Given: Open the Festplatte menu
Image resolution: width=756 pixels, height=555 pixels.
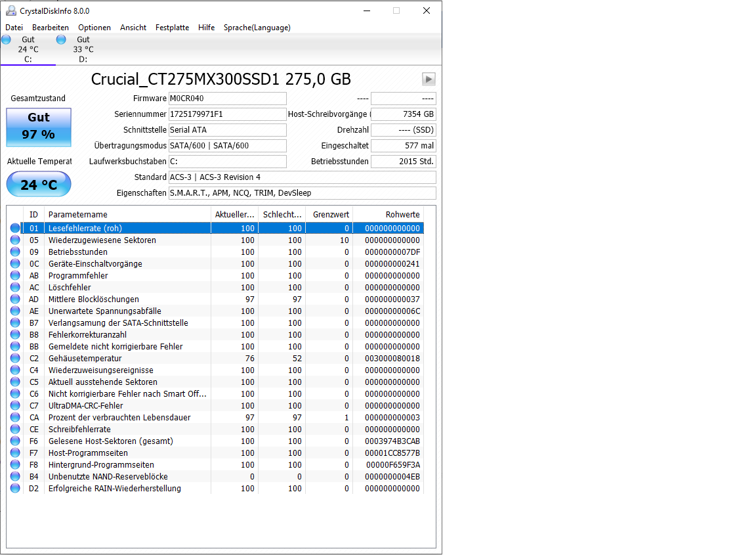Looking at the screenshot, I should coord(172,28).
